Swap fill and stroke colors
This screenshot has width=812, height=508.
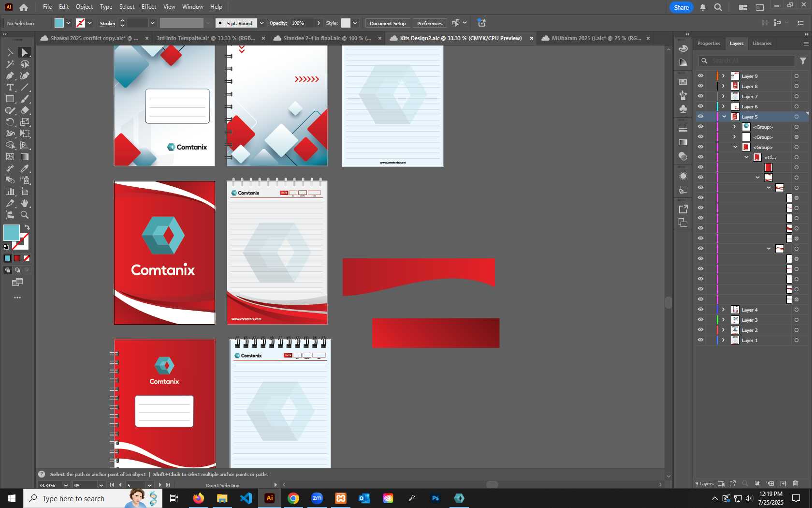27,227
